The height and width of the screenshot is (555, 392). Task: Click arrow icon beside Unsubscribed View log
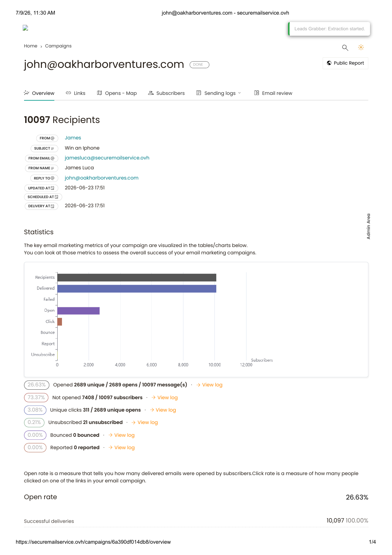[x=133, y=423]
